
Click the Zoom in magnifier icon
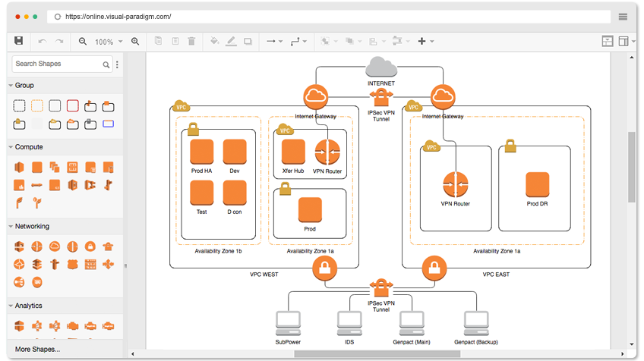[x=135, y=42]
